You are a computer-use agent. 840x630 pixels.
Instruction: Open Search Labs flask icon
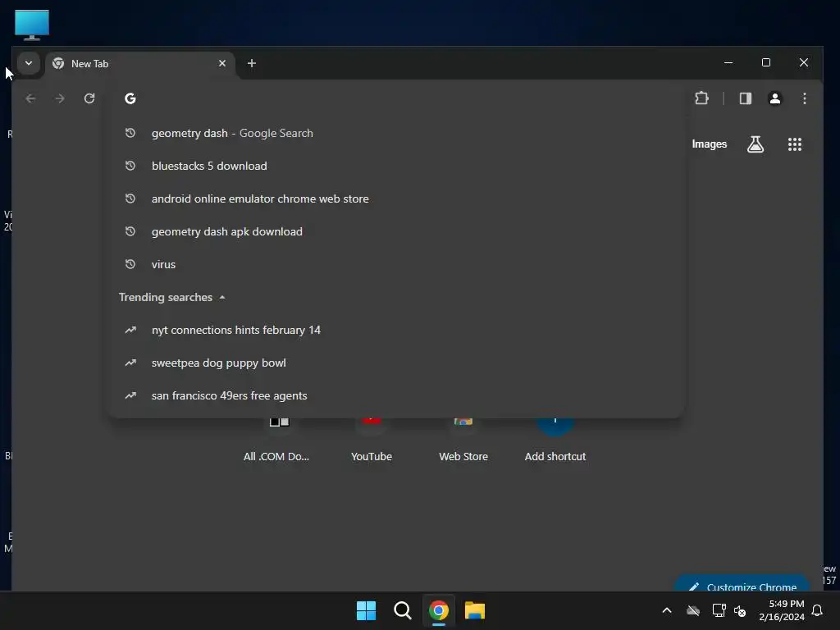tap(756, 144)
